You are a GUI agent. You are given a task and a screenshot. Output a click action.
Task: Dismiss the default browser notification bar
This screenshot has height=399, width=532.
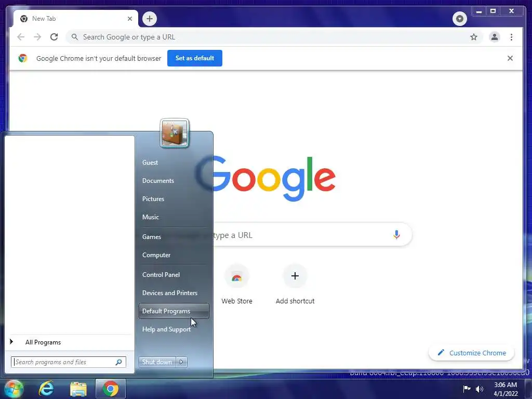click(510, 58)
